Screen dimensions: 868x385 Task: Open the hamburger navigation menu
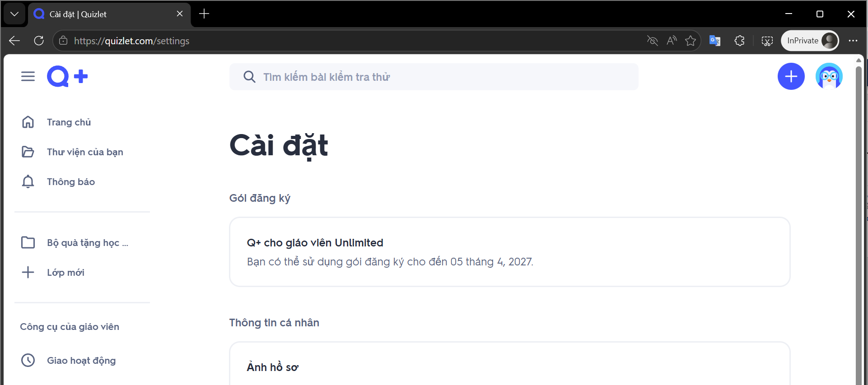pos(28,76)
